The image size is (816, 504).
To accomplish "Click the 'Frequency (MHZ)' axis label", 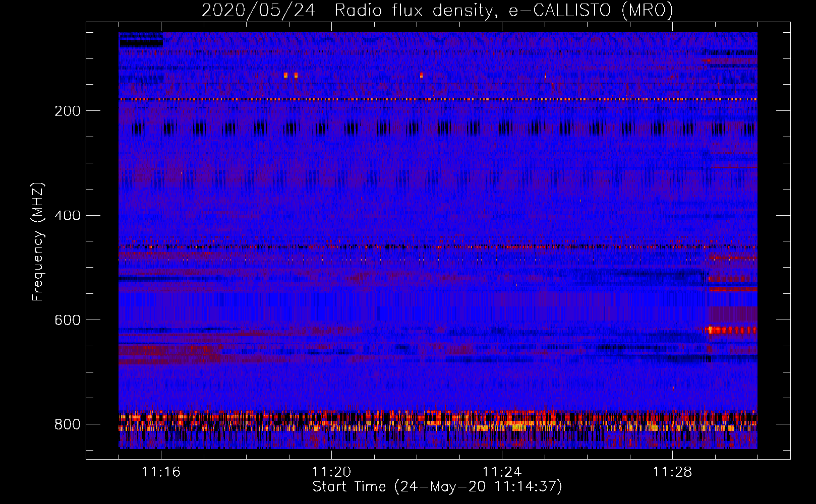I will (x=38, y=242).
